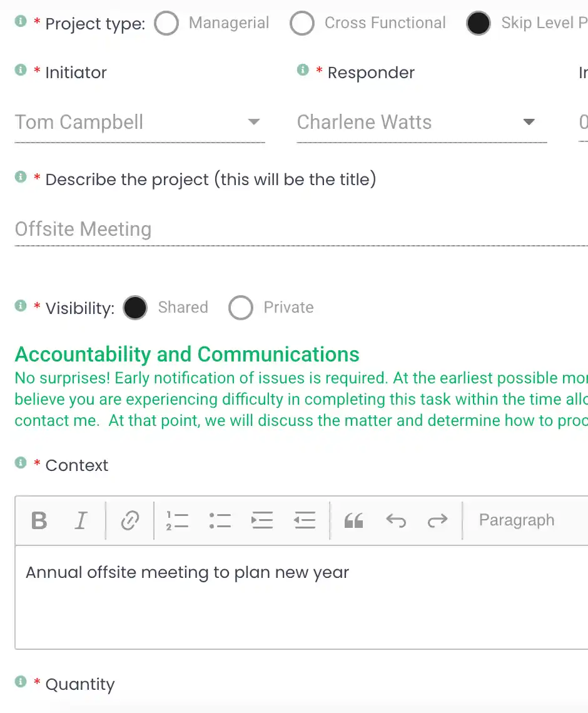
Task: Decrease indent in the Context editor
Action: pos(305,520)
